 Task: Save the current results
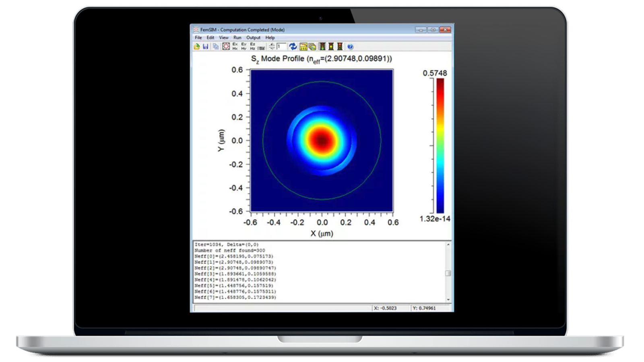click(x=205, y=46)
